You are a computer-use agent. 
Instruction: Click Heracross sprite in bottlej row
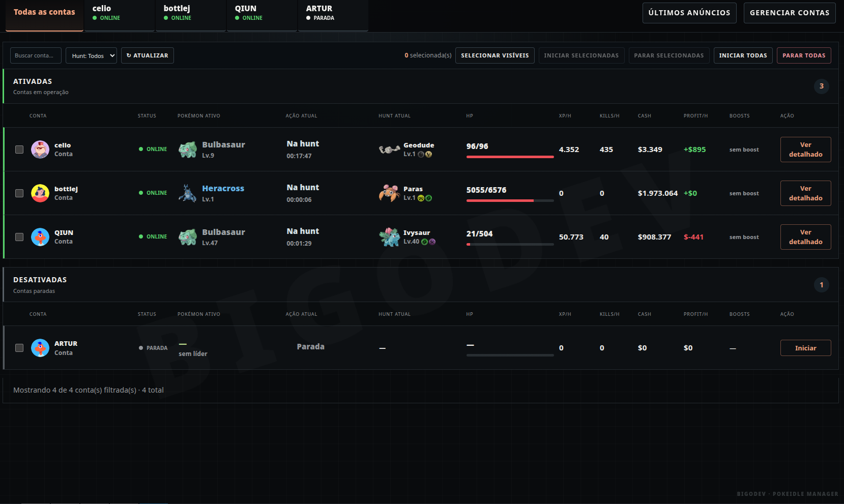point(188,193)
